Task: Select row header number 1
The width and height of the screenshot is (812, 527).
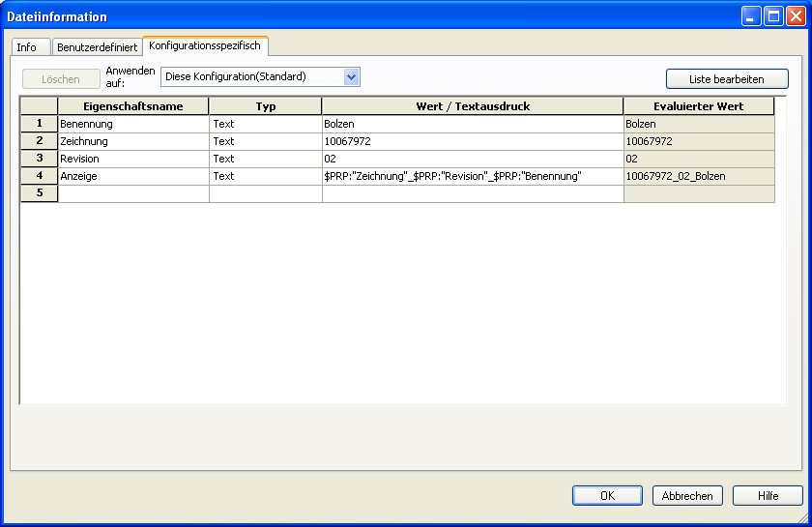Action: 40,124
